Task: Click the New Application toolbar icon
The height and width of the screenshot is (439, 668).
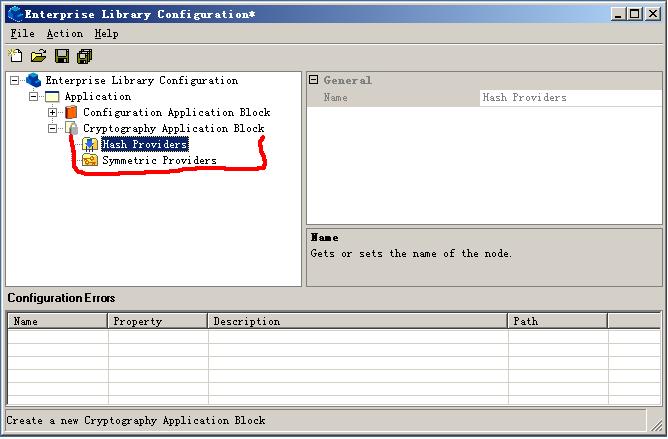Action: click(16, 56)
